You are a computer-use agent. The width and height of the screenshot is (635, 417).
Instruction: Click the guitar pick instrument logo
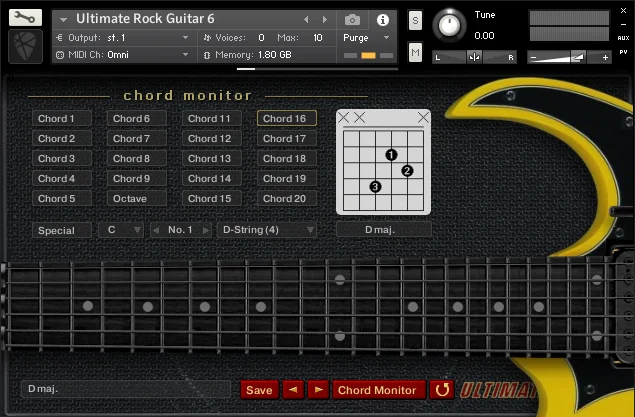coord(26,47)
